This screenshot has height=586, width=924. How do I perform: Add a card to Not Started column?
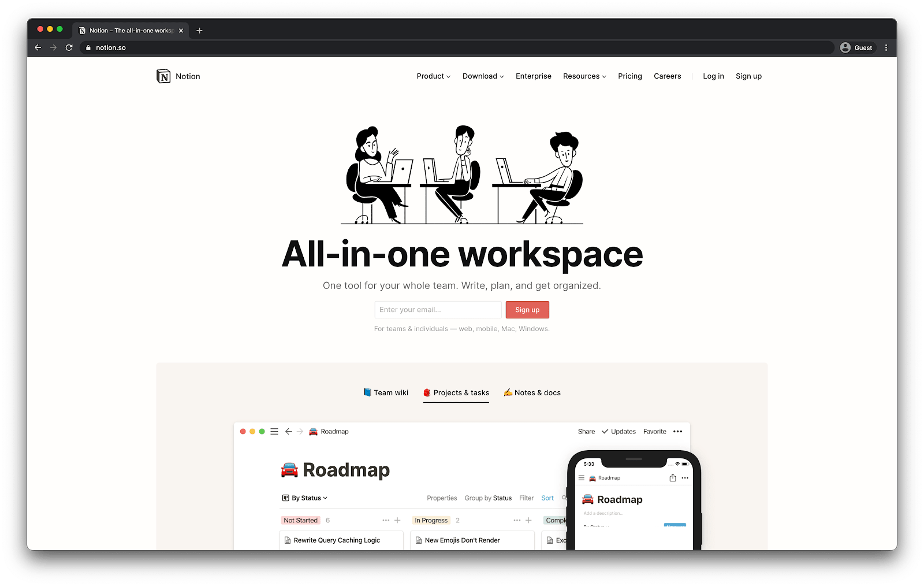(397, 520)
